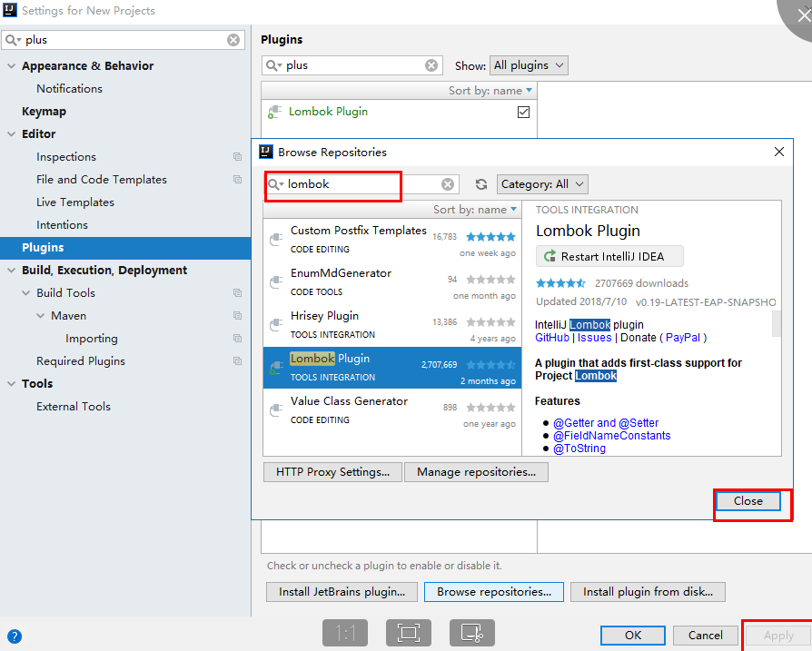Clear the Plugins panel search text
This screenshot has width=812, height=651.
pyautogui.click(x=431, y=65)
